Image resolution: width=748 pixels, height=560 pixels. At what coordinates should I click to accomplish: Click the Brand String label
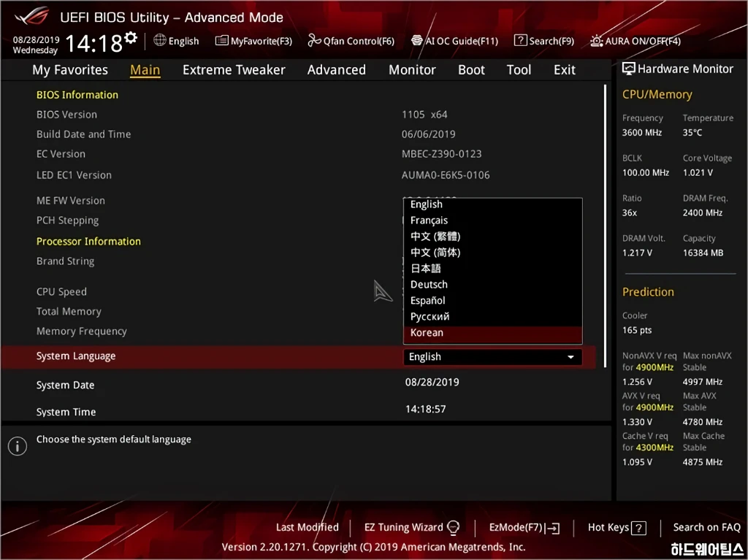(x=65, y=261)
